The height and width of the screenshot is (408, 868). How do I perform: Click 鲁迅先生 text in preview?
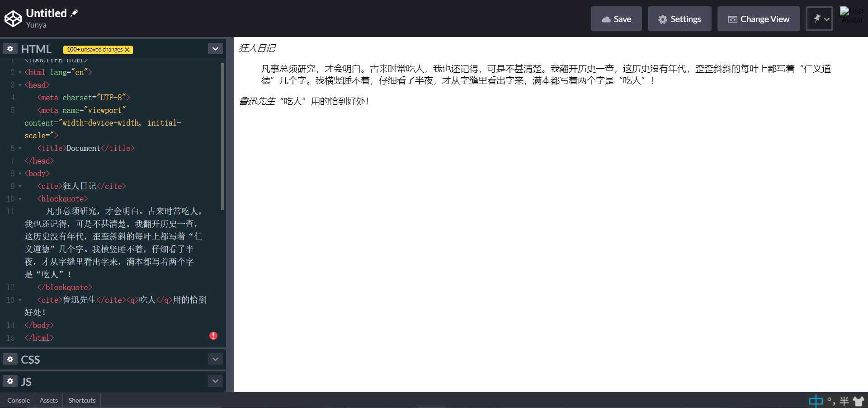click(x=257, y=101)
